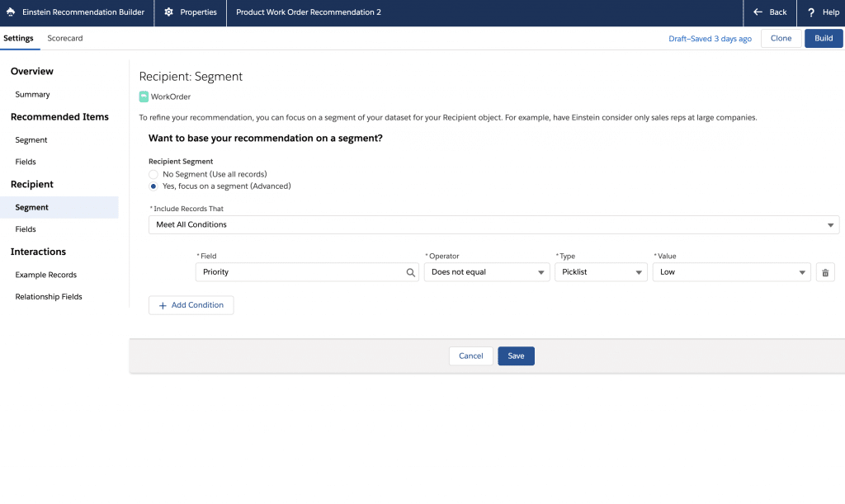Expand the Operator dropdown showing Does not equal
845x504 pixels.
click(x=486, y=271)
